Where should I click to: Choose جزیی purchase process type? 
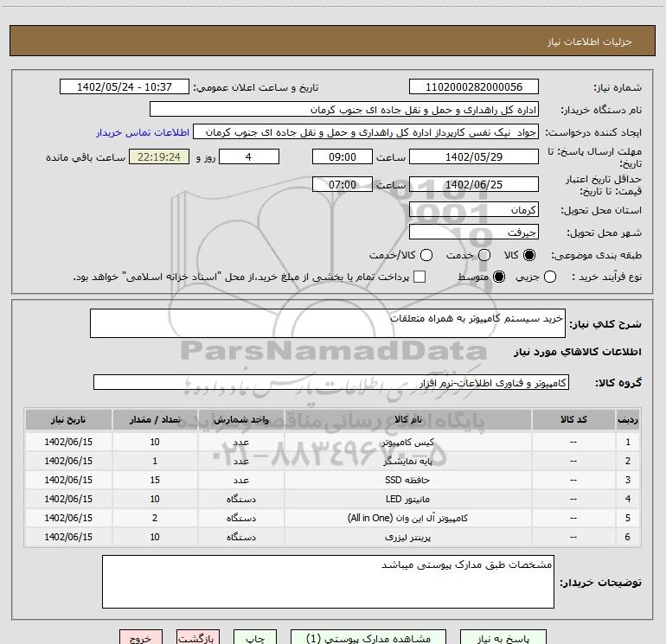point(550,277)
